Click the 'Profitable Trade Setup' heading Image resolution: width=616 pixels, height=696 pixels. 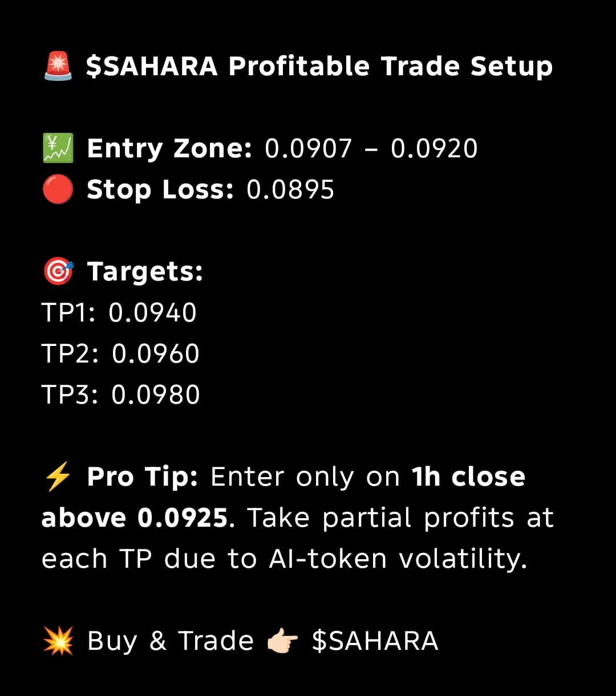point(391,67)
